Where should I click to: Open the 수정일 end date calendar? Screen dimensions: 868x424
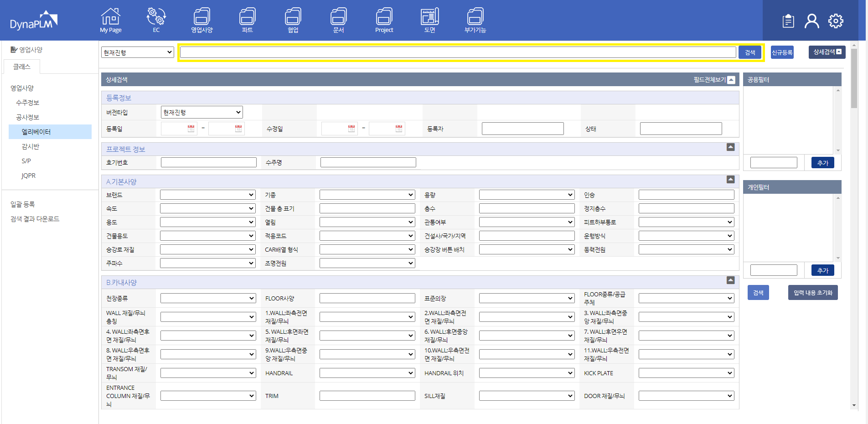[399, 129]
